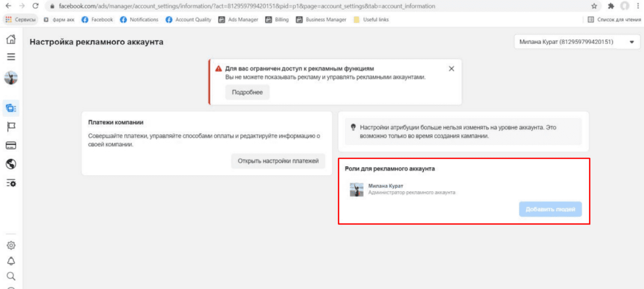Open the list-with-gear settings sidebar icon
Viewport: 644px width, 289px height.
pos(11,183)
